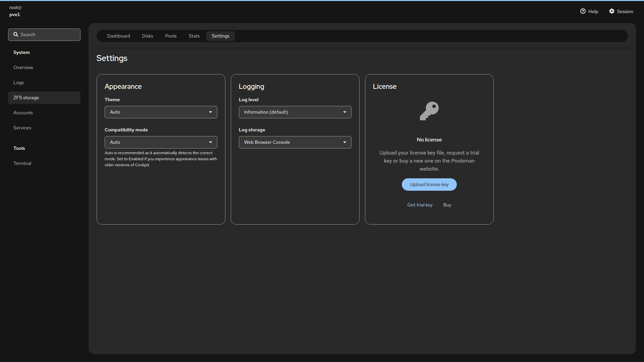Select the Stats tab
644x362 pixels.
(194, 36)
